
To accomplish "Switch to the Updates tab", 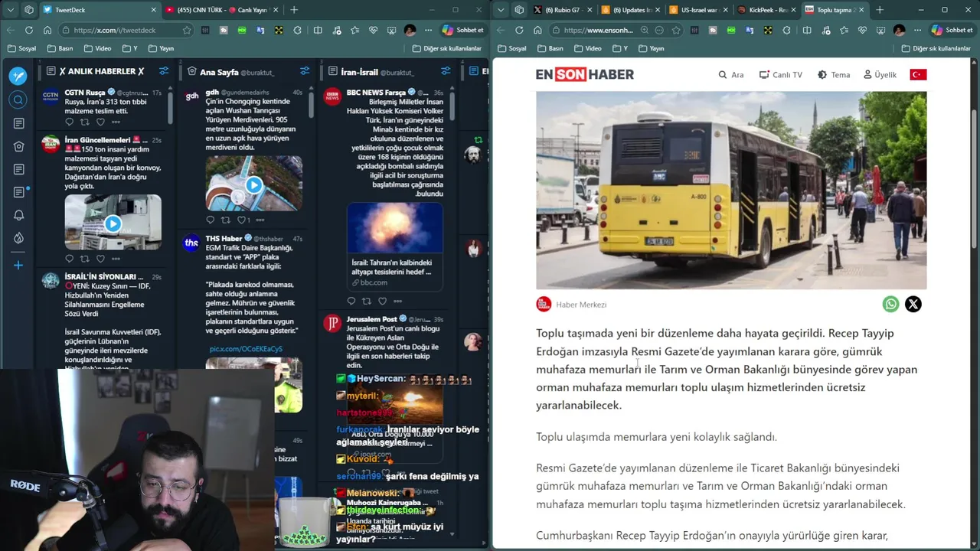I will pyautogui.click(x=630, y=10).
